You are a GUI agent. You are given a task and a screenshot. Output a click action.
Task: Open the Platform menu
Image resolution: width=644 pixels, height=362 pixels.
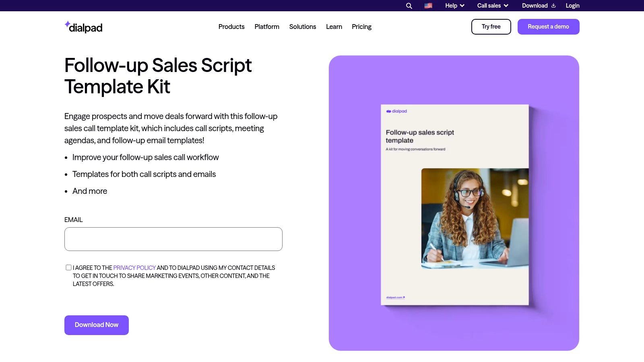[x=267, y=27]
